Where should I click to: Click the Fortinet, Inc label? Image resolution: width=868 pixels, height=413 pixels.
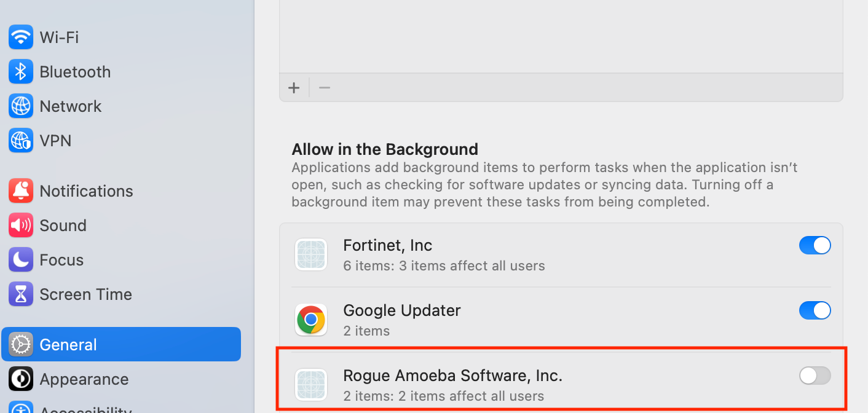tap(388, 246)
